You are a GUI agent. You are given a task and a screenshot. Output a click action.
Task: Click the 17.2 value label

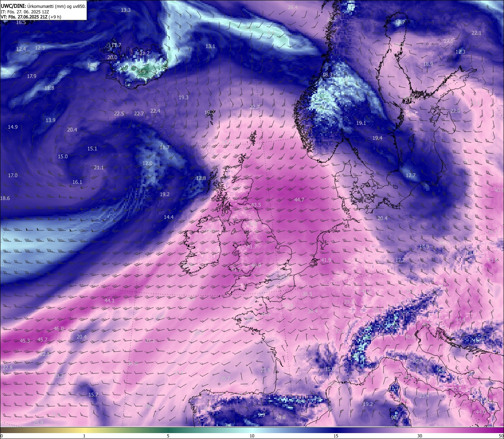click(x=400, y=260)
